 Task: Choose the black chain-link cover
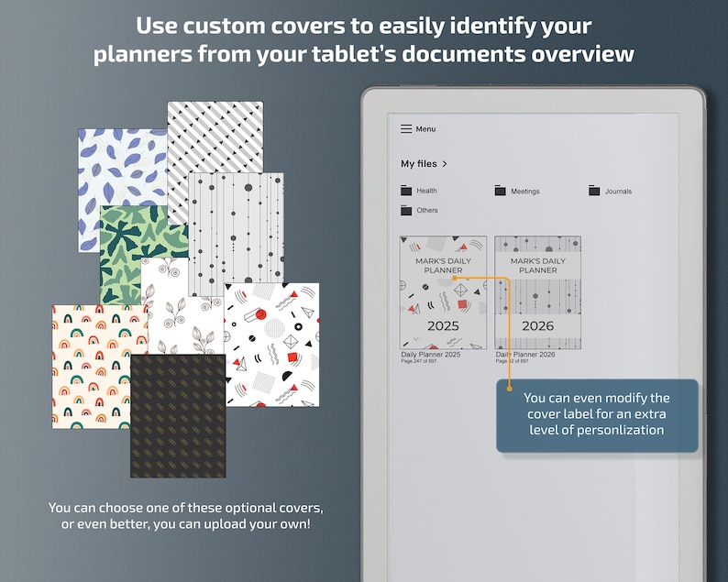178,416
